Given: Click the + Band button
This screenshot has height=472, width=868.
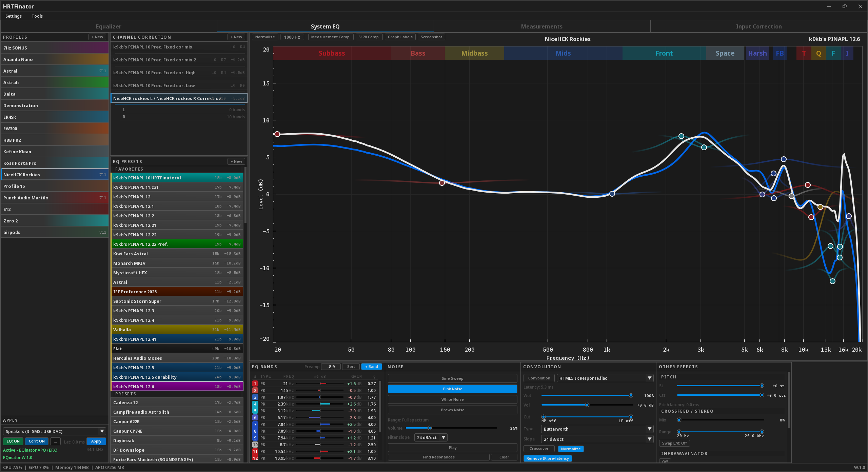Looking at the screenshot, I should pos(371,367).
